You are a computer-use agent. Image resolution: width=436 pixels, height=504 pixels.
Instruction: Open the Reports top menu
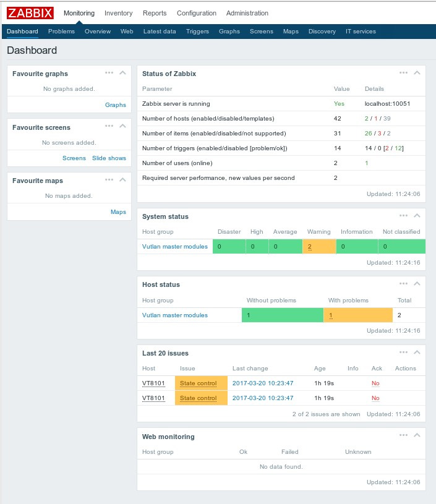(155, 13)
